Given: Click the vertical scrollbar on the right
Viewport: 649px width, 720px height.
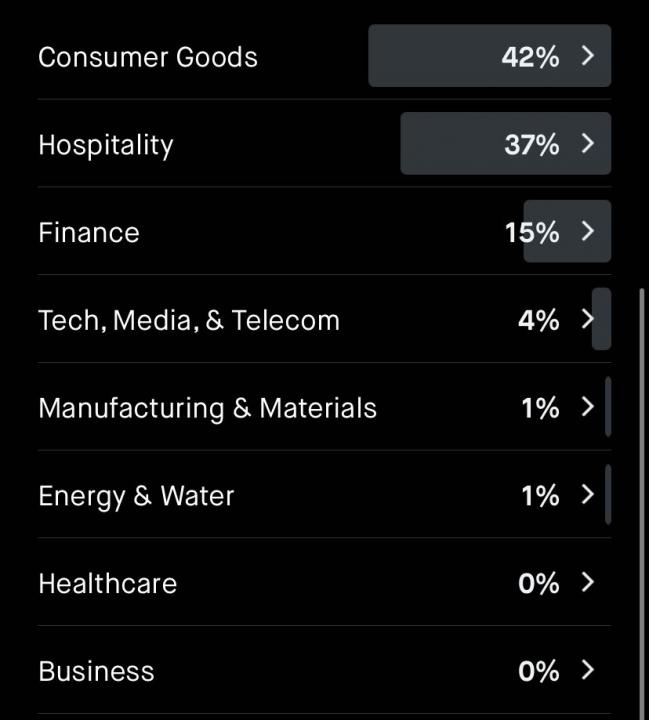Looking at the screenshot, I should (642, 504).
